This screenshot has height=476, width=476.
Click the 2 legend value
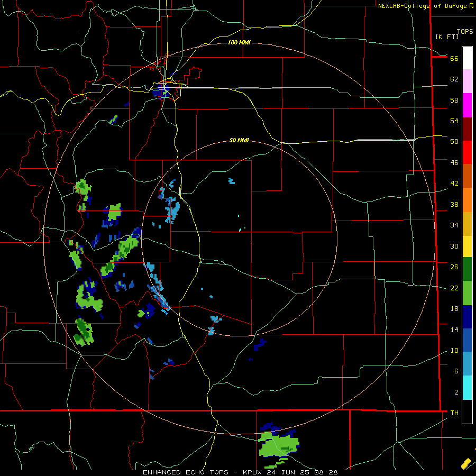coord(456,392)
